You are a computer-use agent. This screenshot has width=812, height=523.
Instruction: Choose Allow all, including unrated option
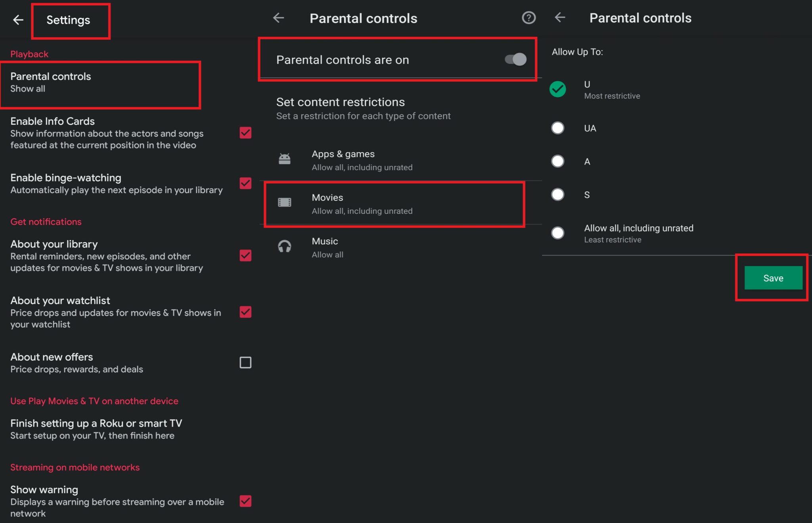tap(557, 233)
